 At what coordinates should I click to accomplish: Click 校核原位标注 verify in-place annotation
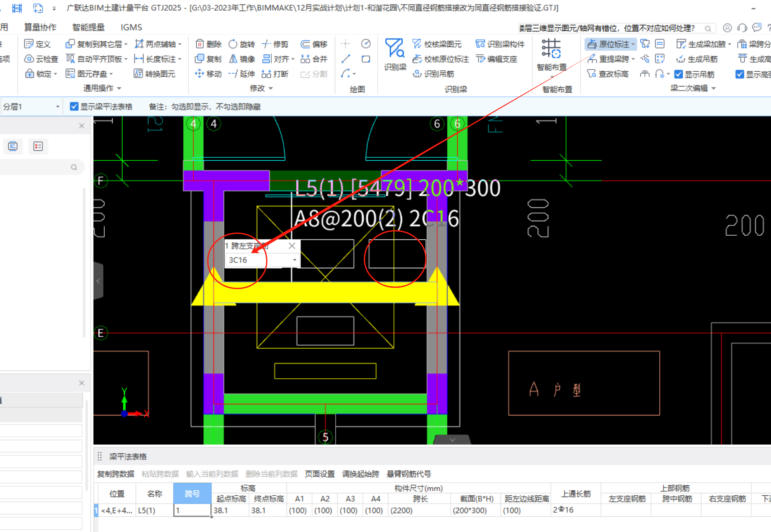tap(441, 59)
